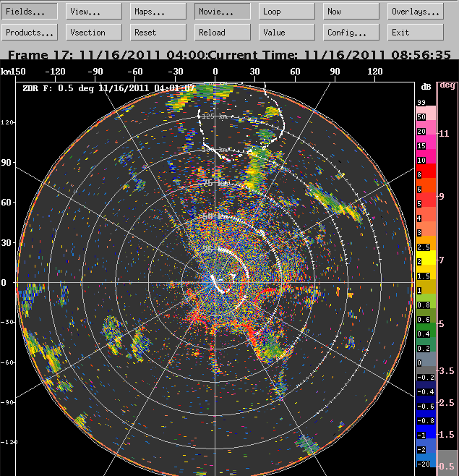Open the Fields... menu button

(x=30, y=12)
